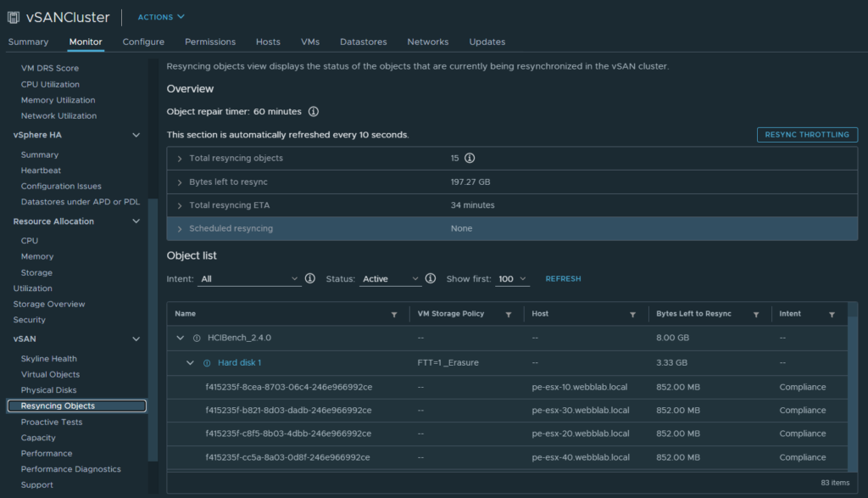Collapse the Resource Allocation section
This screenshot has height=498, width=868.
point(136,221)
